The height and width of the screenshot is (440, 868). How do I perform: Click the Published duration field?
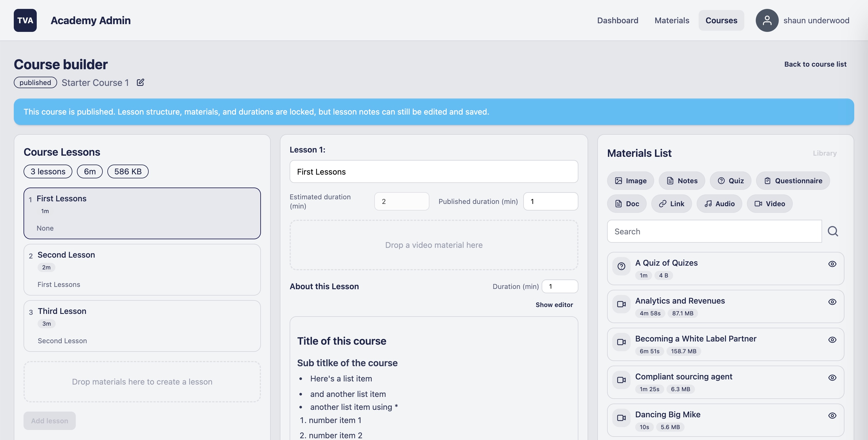click(x=551, y=201)
